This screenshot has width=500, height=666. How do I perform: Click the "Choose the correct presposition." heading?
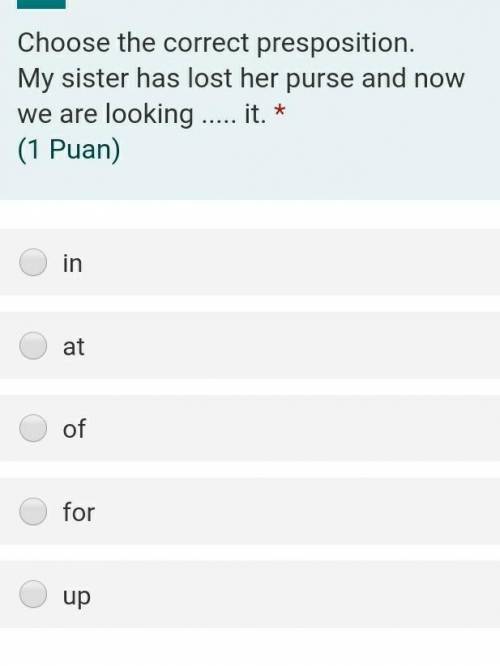(216, 43)
